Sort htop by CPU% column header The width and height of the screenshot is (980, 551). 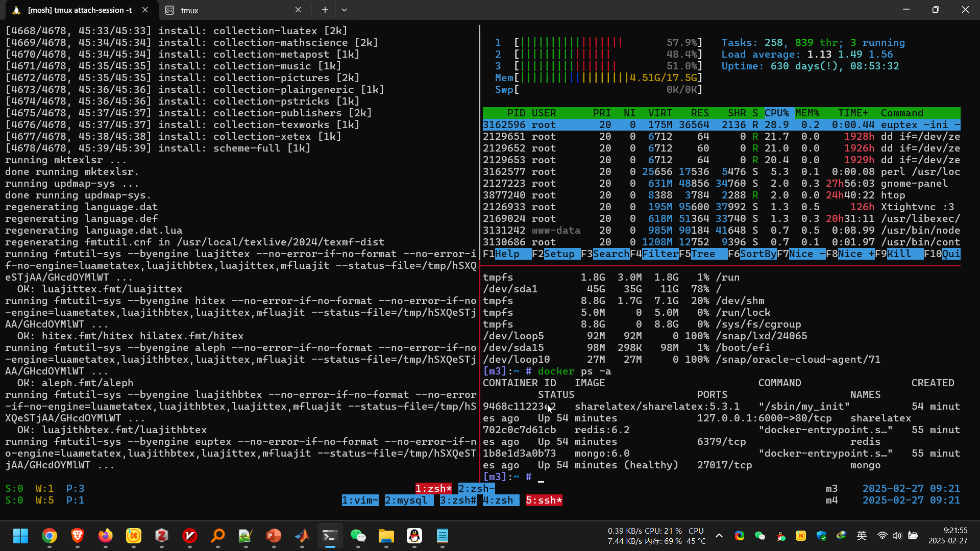pyautogui.click(x=776, y=113)
